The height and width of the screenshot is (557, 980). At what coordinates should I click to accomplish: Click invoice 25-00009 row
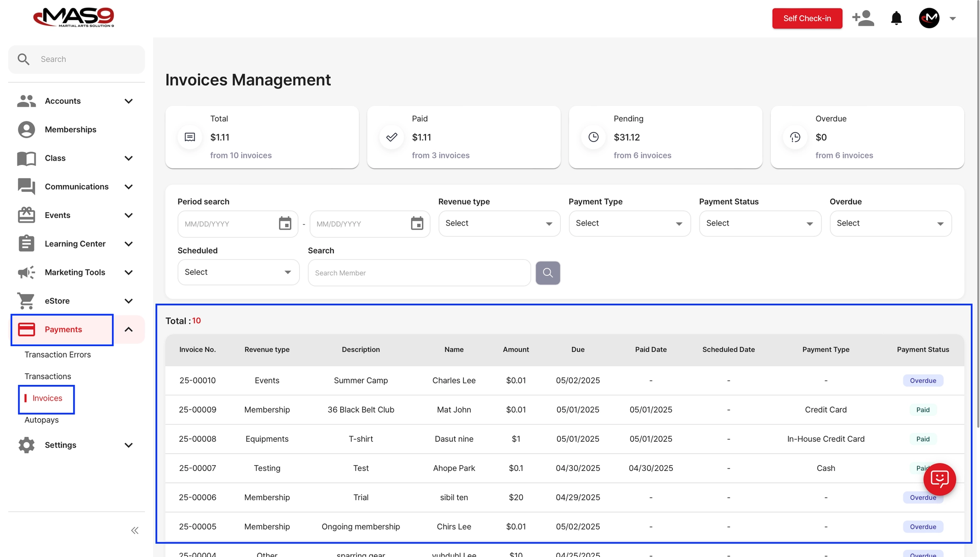(x=198, y=410)
